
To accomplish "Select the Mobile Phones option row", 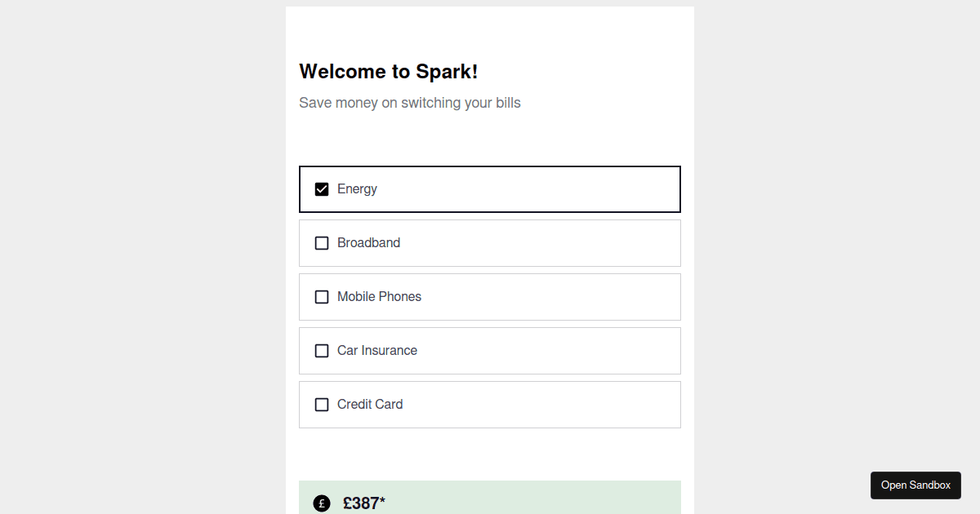I will pyautogui.click(x=490, y=296).
